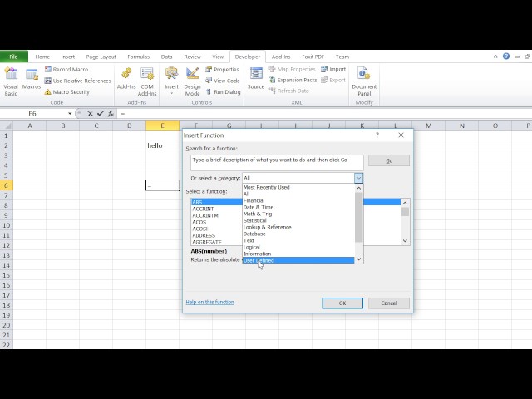The image size is (532, 399).
Task: Click the Select All corner button
Action: coord(6,126)
